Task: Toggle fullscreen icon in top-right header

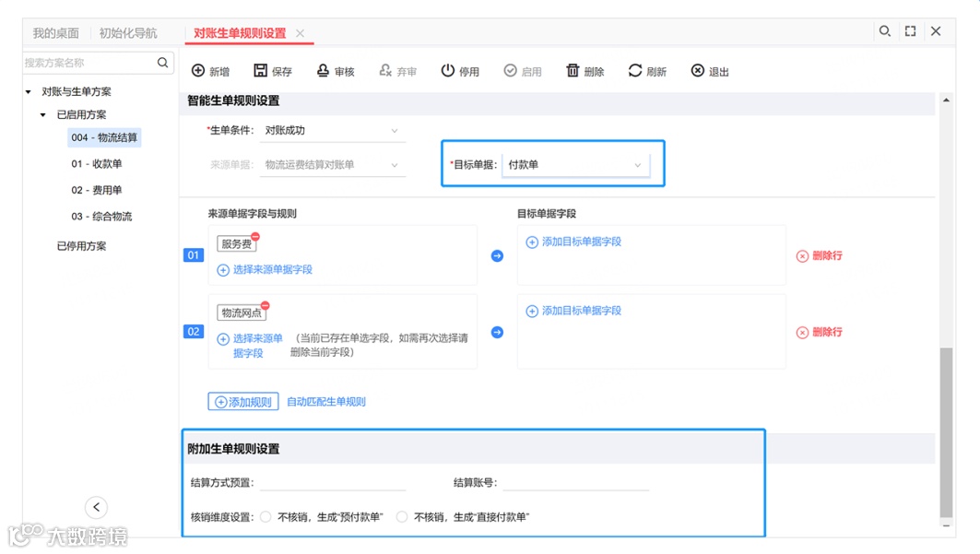Action: tap(911, 31)
